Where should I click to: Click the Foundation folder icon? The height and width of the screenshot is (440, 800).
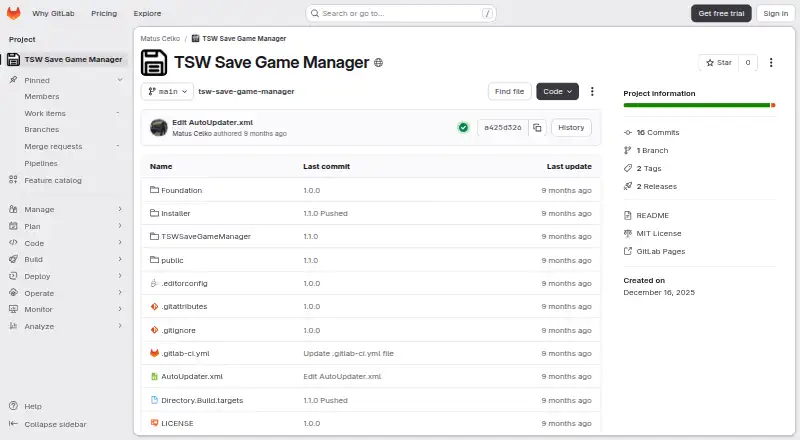(154, 190)
